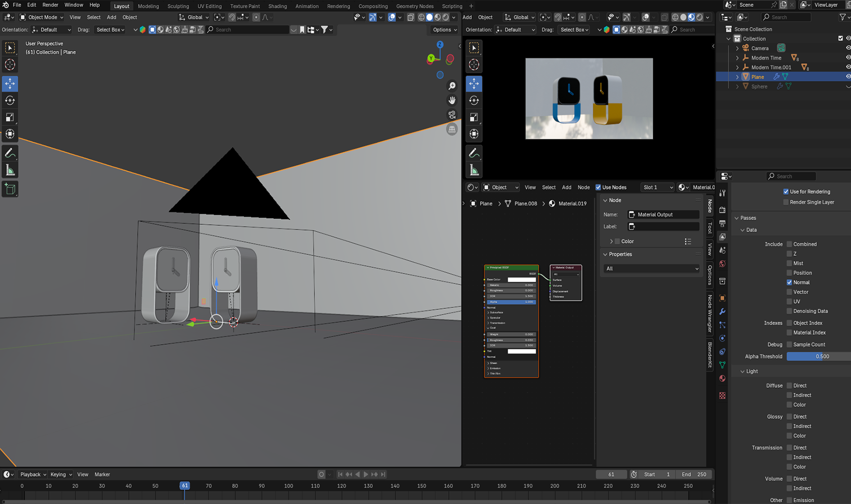
Task: Click the End frame field
Action: click(x=694, y=474)
